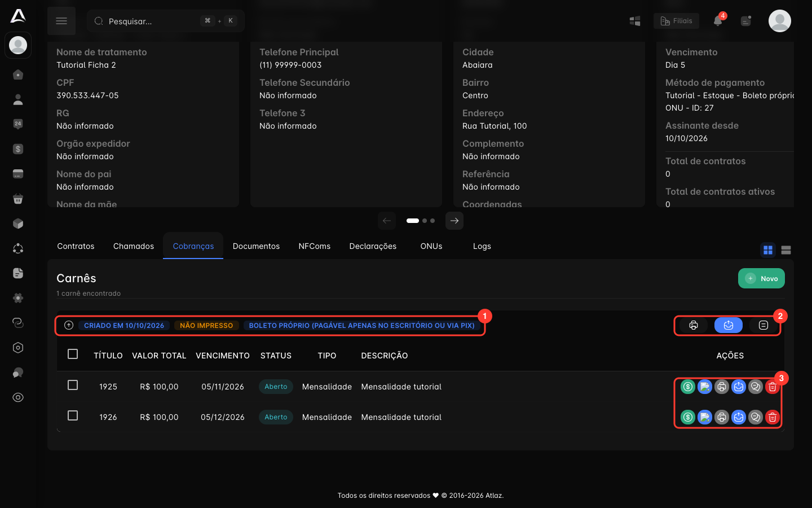Open the shopping basket icon in the sidebar
812x508 pixels.
tap(18, 199)
